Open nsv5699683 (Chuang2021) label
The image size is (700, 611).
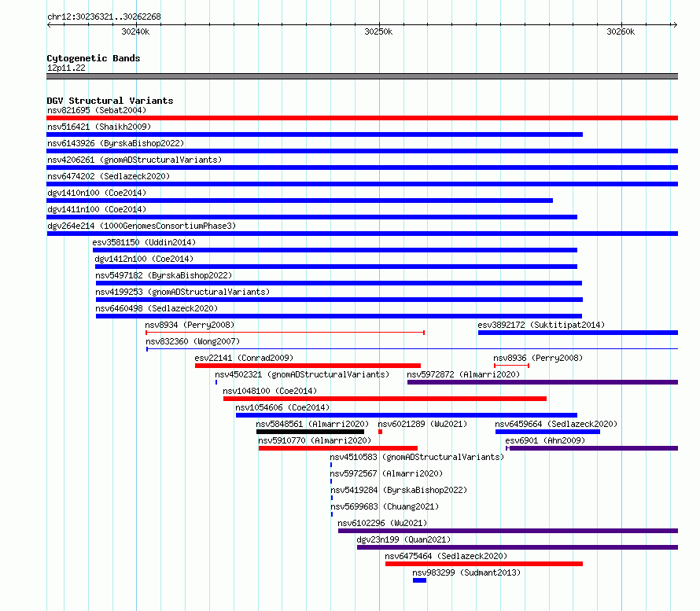[385, 506]
